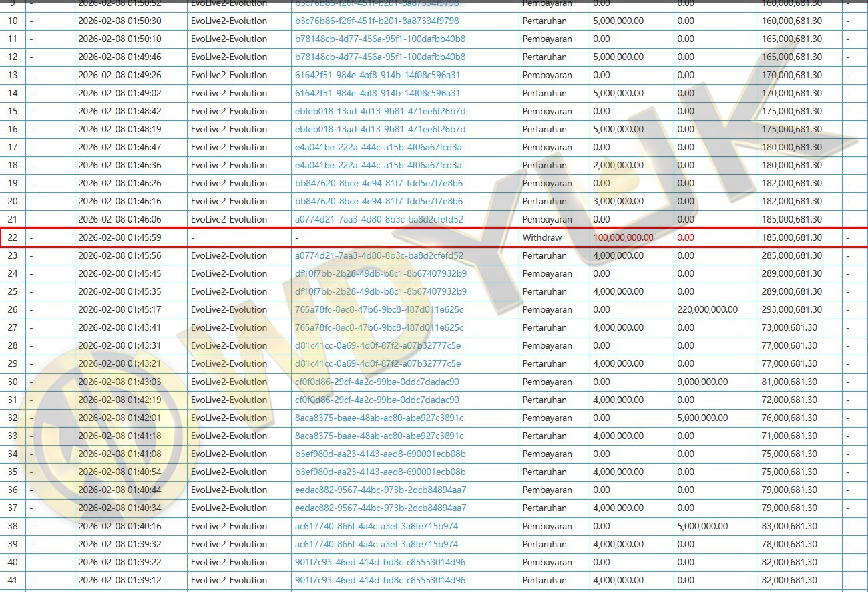Open the bb847620 link in row 19
This screenshot has height=592, width=868.
click(x=379, y=183)
